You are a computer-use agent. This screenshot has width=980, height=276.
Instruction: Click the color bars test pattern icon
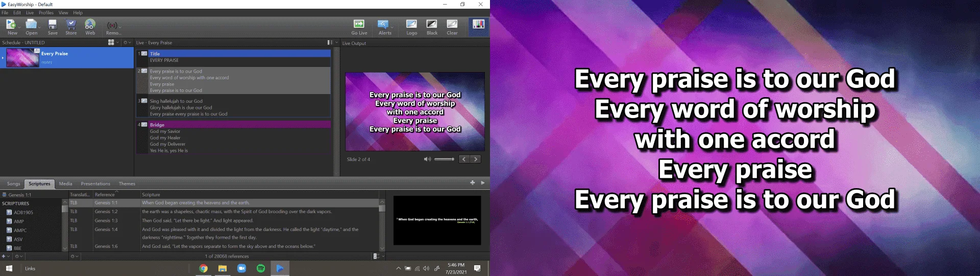tap(478, 27)
